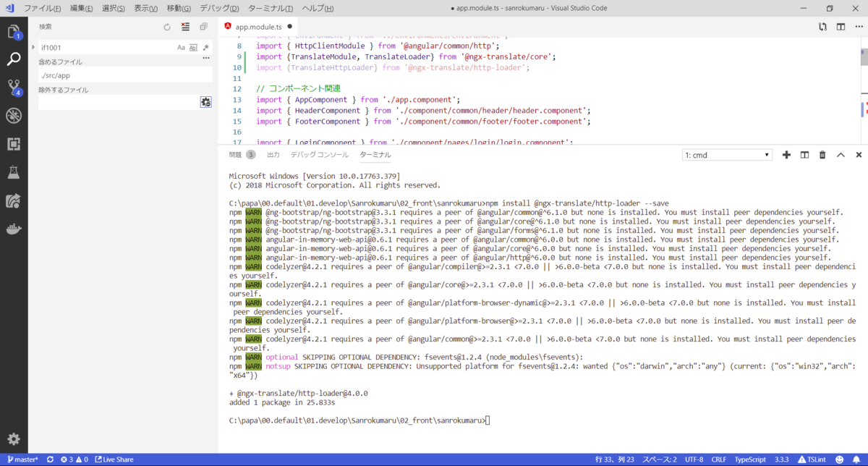868x466 pixels.
Task: Click terminal line '+ @ngx-translate/http-loader@4.0.0'
Action: (299, 394)
